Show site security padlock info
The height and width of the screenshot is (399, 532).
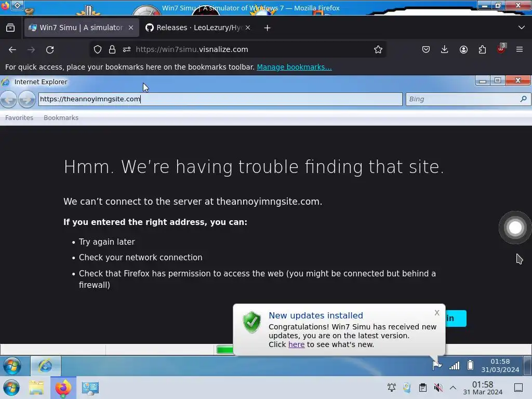(x=112, y=49)
